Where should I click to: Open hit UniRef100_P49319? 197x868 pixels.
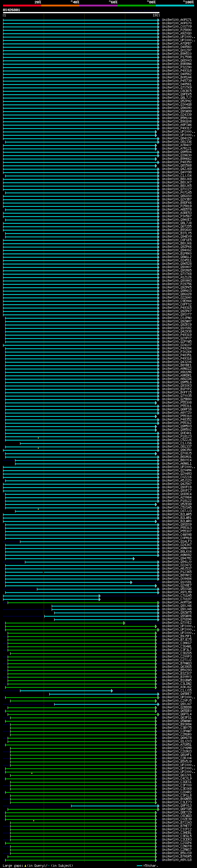click(177, 335)
